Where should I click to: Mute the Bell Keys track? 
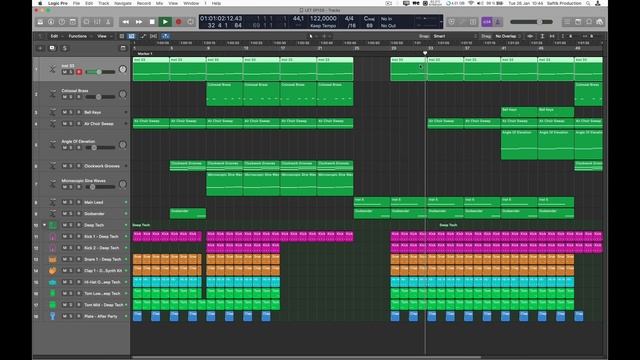tap(64, 112)
